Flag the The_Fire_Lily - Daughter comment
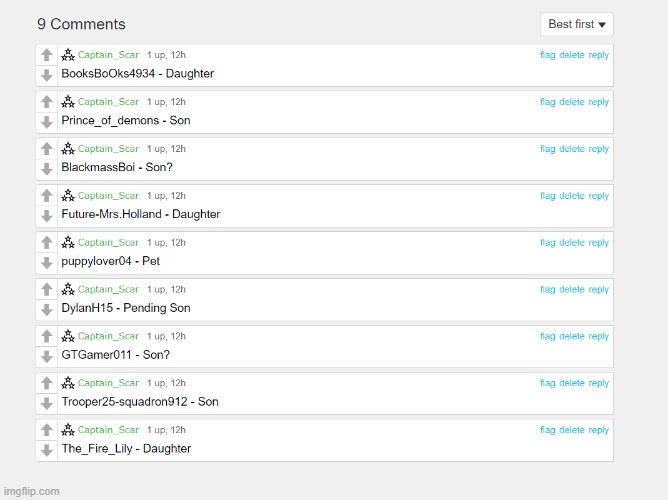Image resolution: width=668 pixels, height=500 pixels. 548,430
